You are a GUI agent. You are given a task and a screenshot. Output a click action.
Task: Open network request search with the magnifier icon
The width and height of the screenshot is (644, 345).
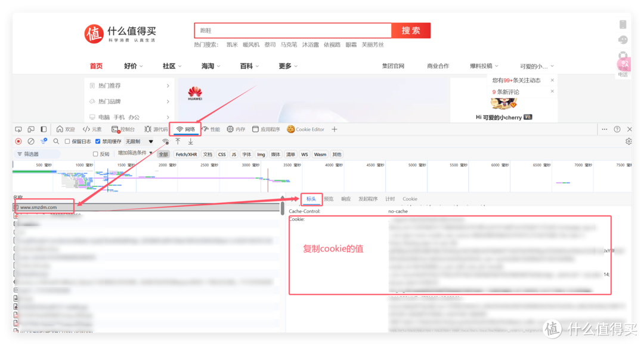55,141
